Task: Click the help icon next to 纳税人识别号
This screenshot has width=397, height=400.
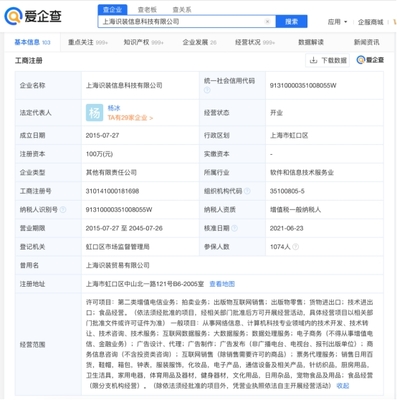Action: tap(63, 210)
